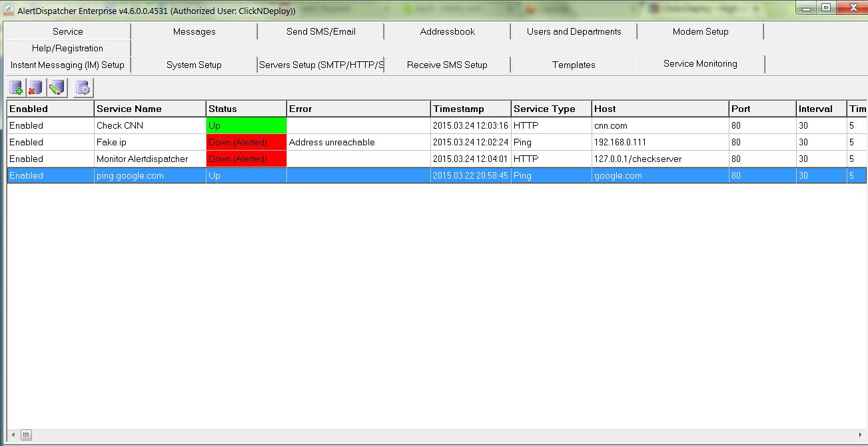This screenshot has height=446, width=868.
Task: Click the green Up status of Check CNN
Action: click(246, 125)
